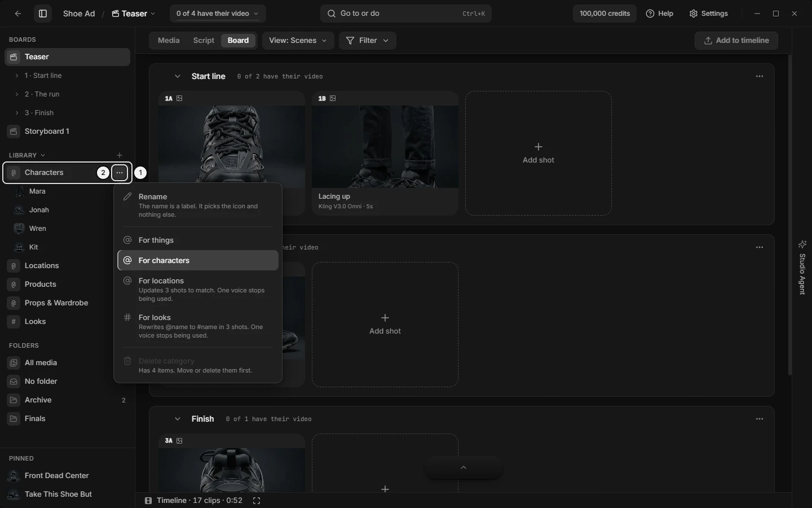Open the Start line scene options menu
This screenshot has height=508, width=812.
click(760, 76)
